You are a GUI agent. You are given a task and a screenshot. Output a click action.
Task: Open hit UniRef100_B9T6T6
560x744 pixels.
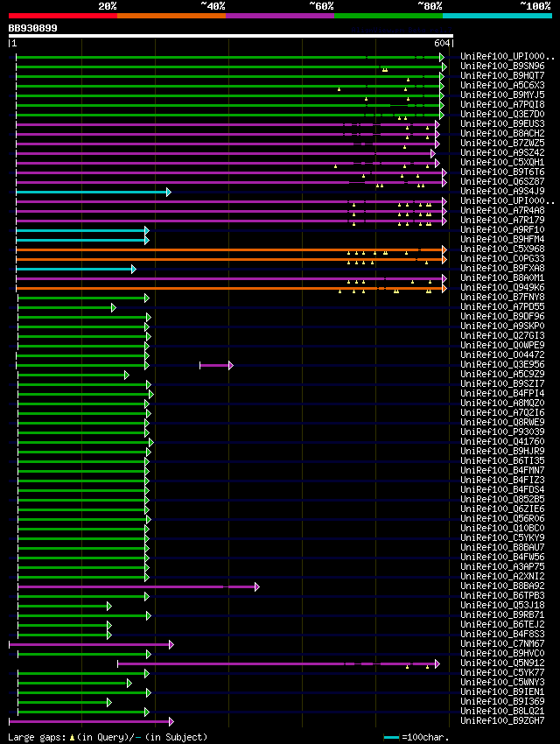502,172
